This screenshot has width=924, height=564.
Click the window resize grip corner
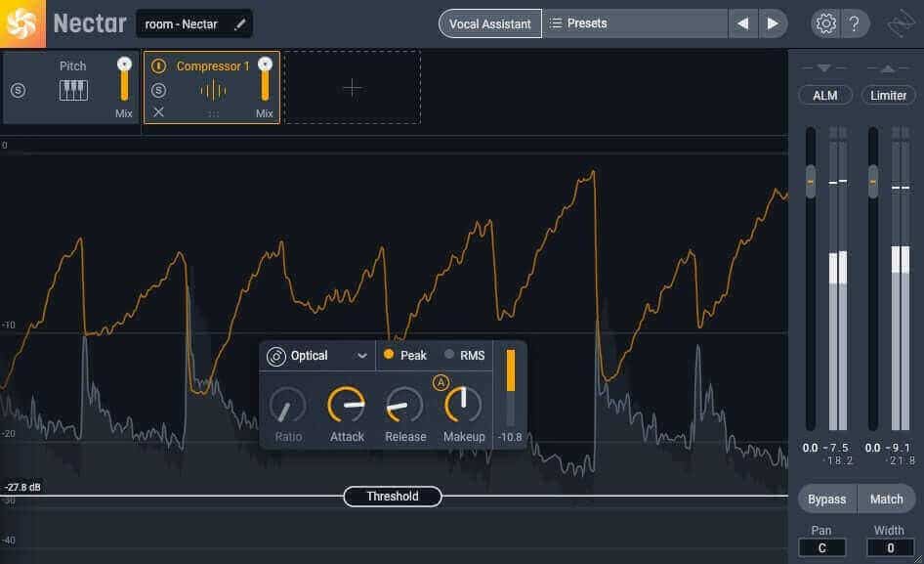(918, 558)
